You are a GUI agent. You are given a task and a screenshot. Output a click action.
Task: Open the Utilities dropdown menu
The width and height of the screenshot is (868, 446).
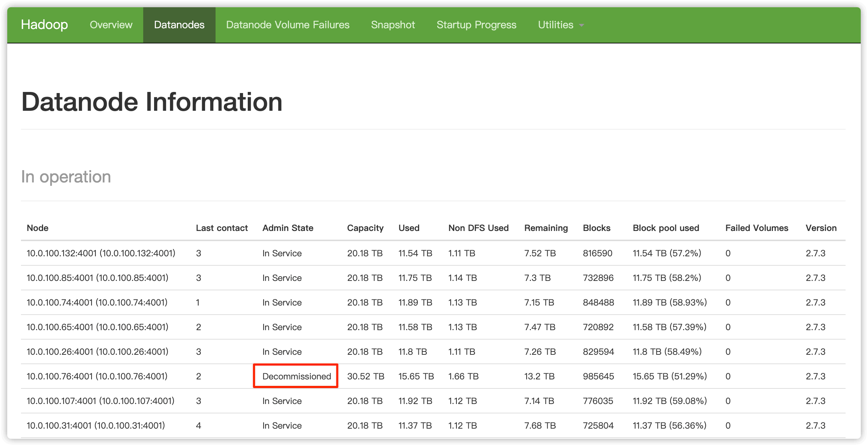tap(560, 25)
